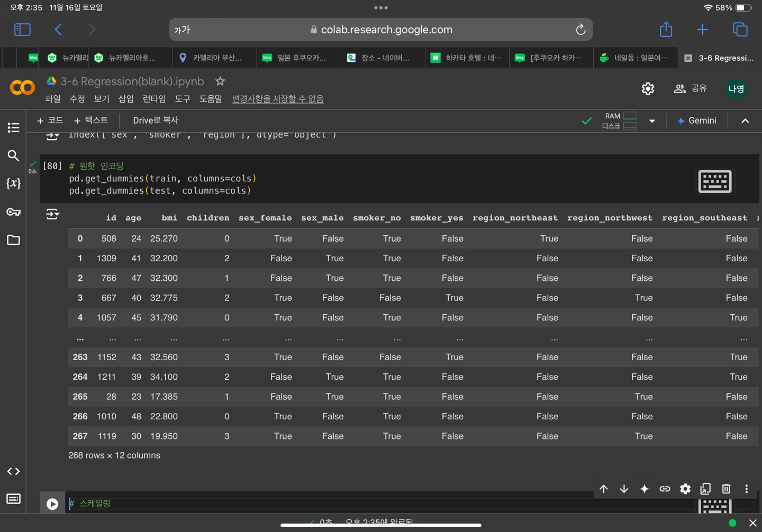This screenshot has width=762, height=532.
Task: Open the 수정 menu
Action: (77, 99)
